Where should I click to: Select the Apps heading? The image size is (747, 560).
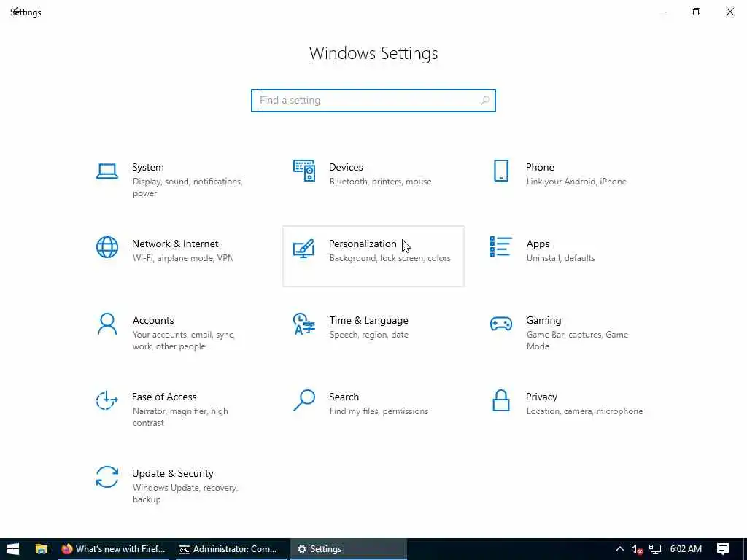coord(538,244)
